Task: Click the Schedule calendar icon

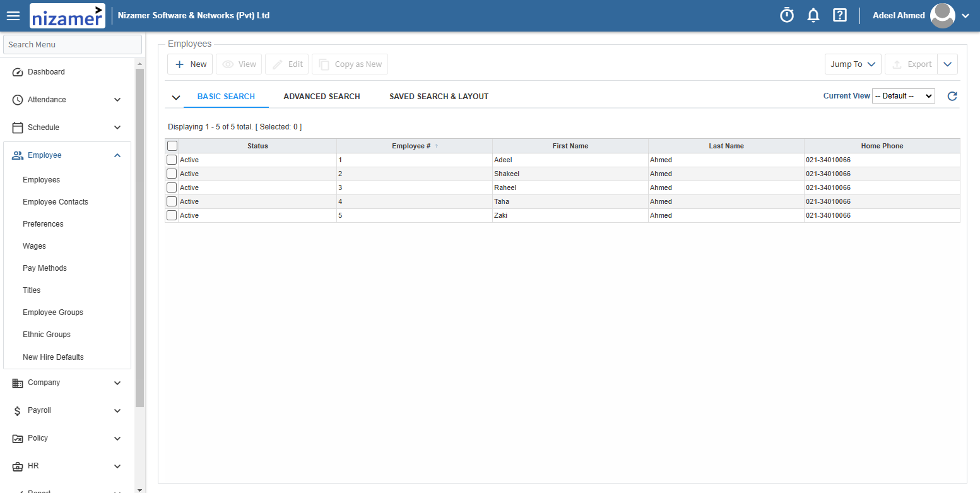Action: [x=18, y=128]
